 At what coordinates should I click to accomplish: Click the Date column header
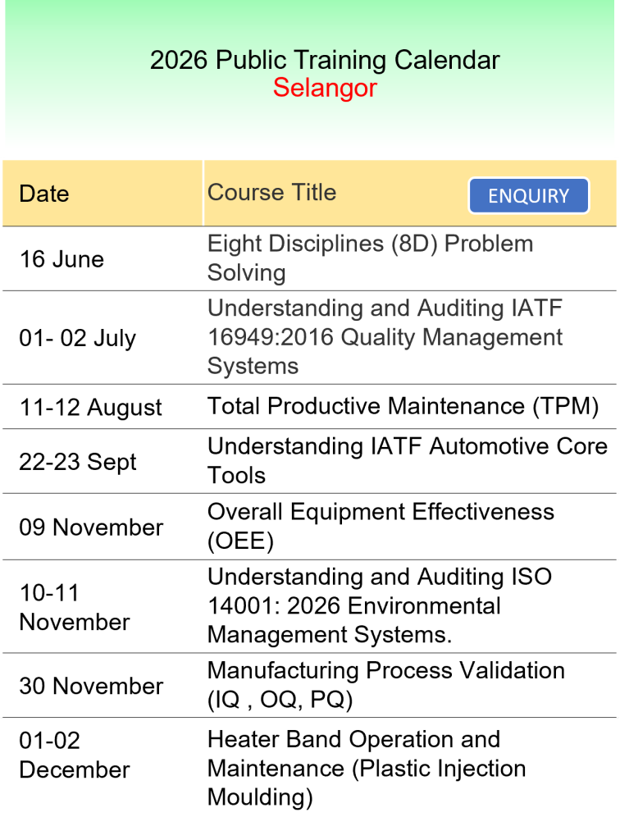[44, 194]
